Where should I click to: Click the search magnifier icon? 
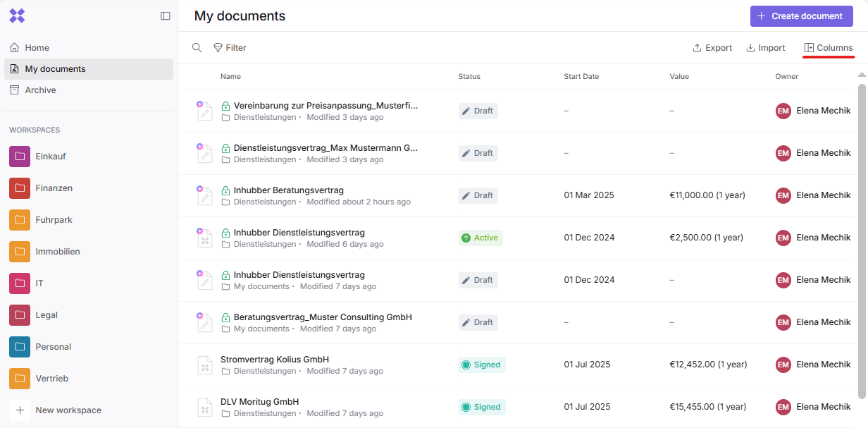coord(197,48)
